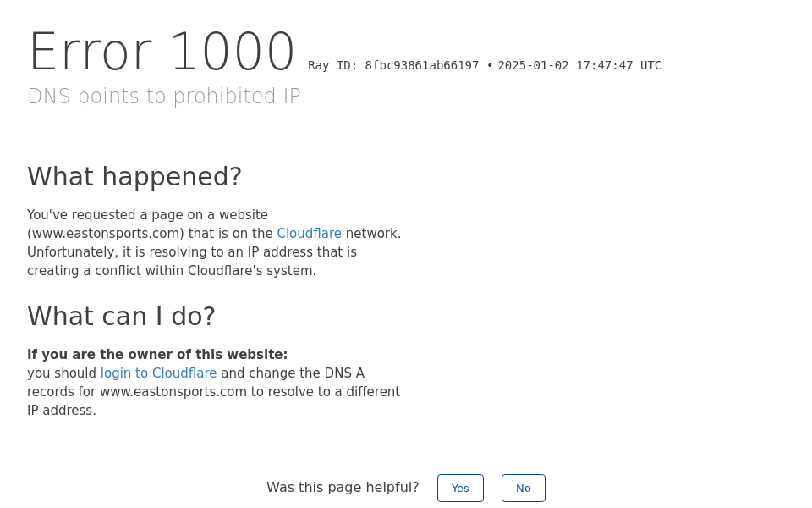Open the Cloudflare network link
Viewport: 812px width, 508px height.
[309, 234]
